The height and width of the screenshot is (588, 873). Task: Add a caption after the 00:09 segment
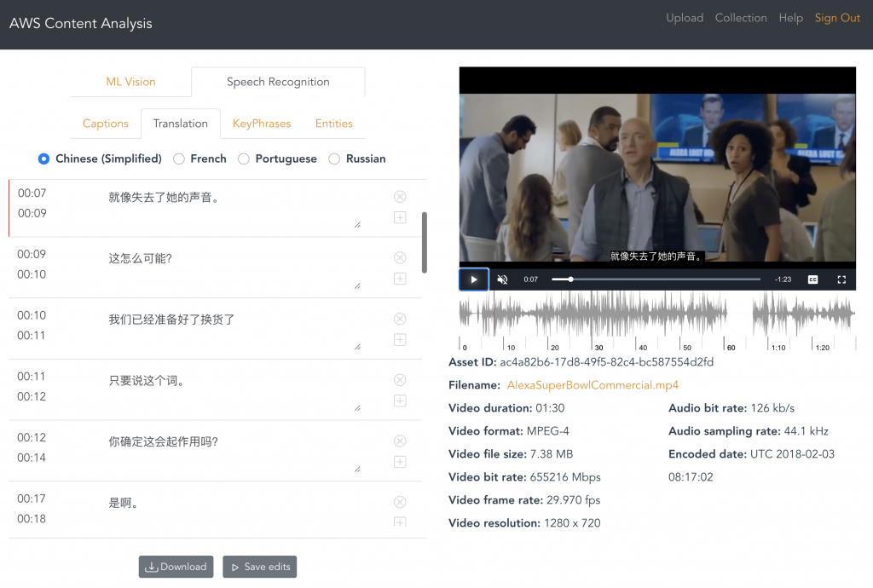(400, 279)
